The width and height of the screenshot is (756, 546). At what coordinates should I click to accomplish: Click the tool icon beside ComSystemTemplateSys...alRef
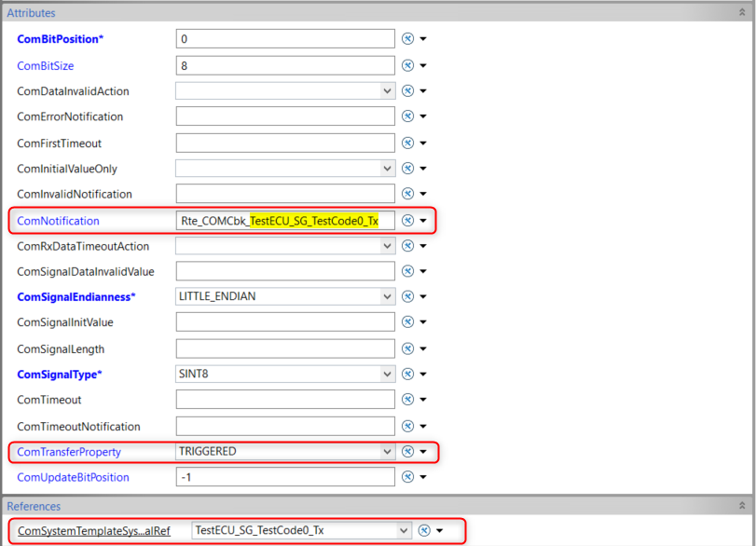point(424,530)
